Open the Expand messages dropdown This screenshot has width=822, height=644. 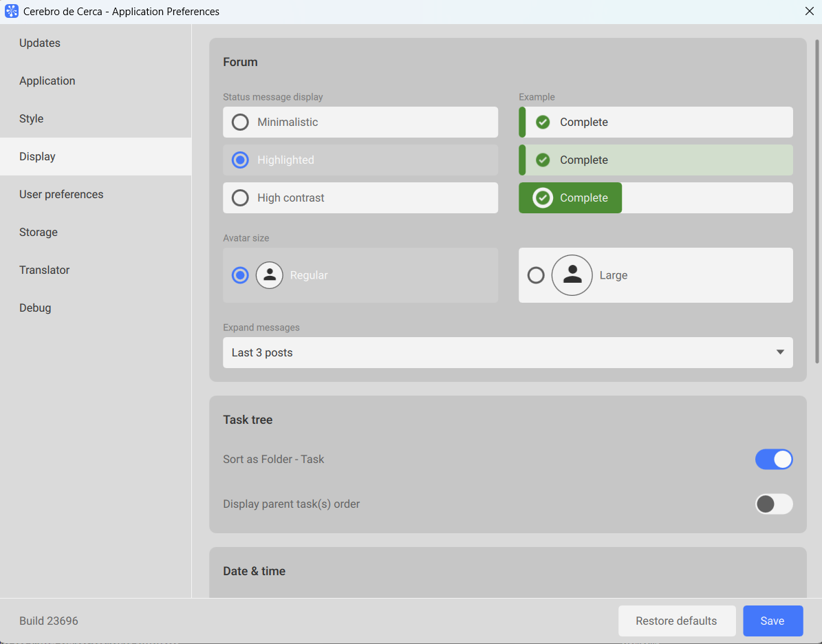507,353
